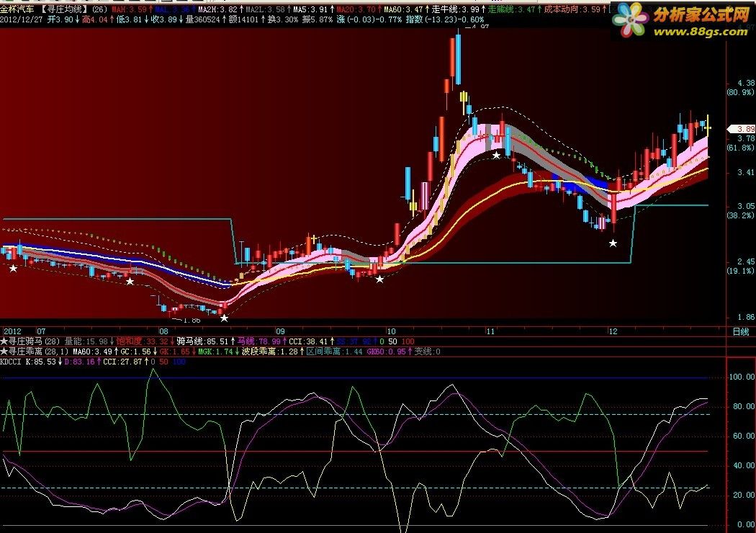Viewport: 756px width, 533px height.
Task: Click the 4.38 (80.9%) price axis label
Action: [741, 87]
